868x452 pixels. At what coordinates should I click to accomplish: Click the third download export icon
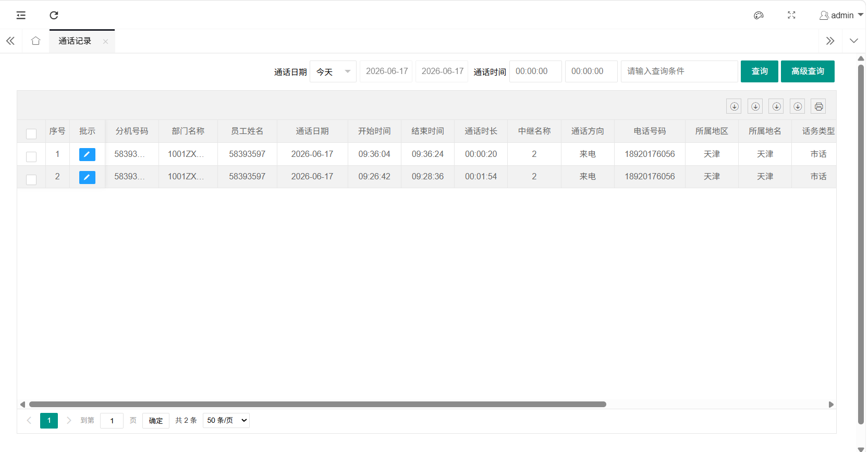[776, 106]
